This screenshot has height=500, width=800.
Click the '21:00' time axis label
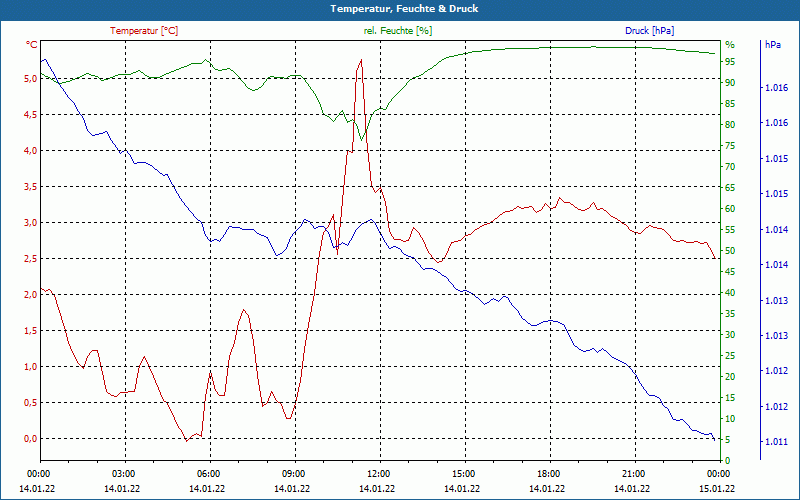click(x=632, y=473)
